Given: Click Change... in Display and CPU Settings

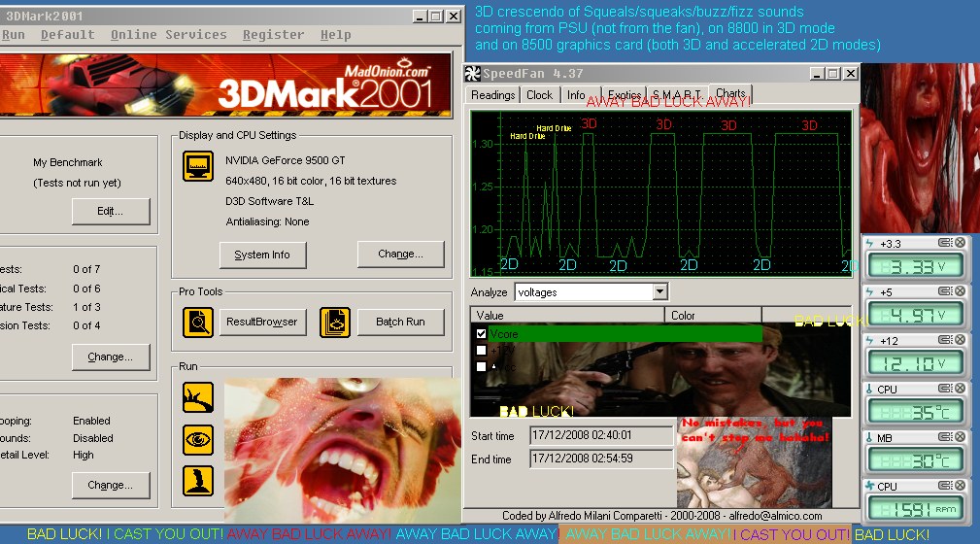Looking at the screenshot, I should pos(400,254).
